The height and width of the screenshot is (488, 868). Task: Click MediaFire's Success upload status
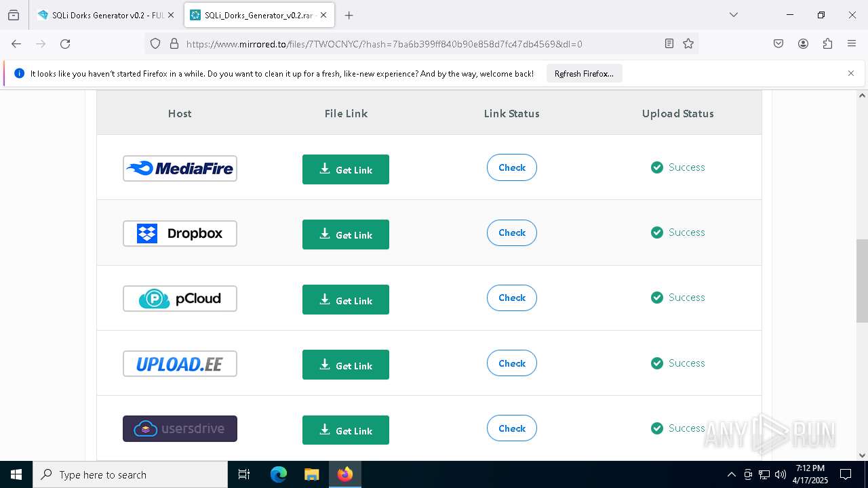(678, 167)
